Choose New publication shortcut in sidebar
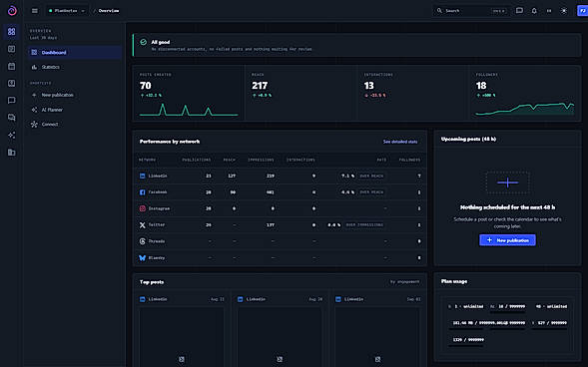The image size is (588, 367). (75, 95)
